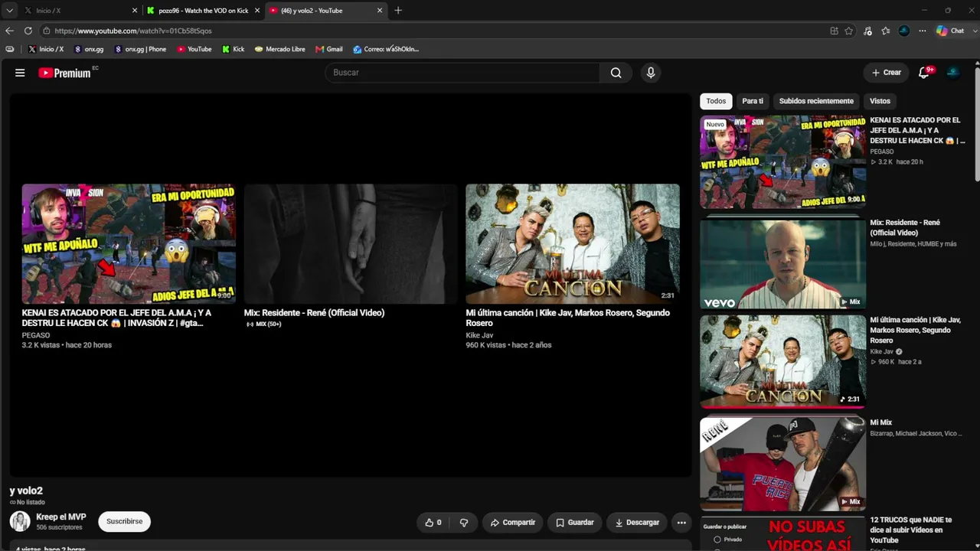
Task: Open Kike Jav channel link under end-screen video
Action: click(x=479, y=336)
